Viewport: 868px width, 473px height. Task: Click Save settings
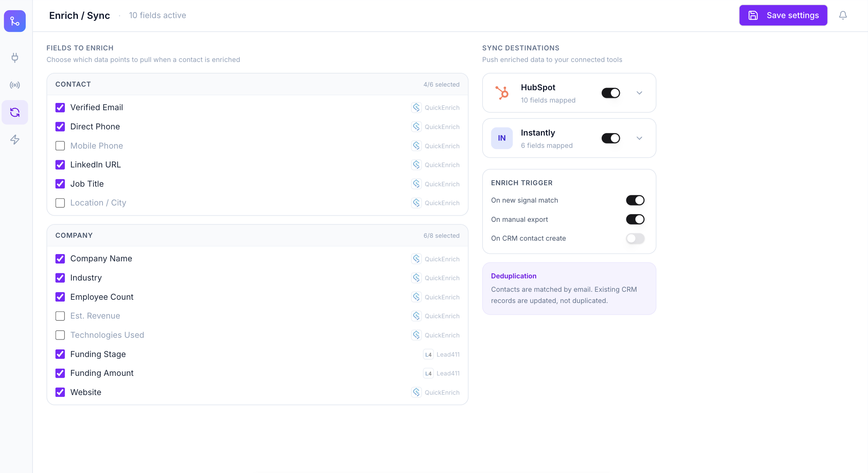click(x=783, y=15)
